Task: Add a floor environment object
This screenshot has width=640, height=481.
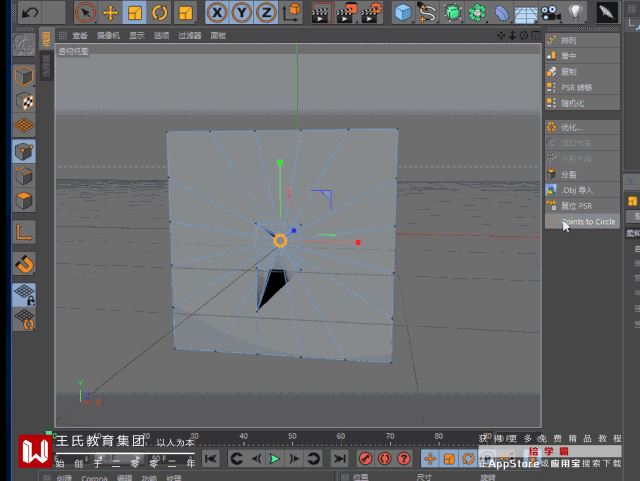Action: (526, 13)
